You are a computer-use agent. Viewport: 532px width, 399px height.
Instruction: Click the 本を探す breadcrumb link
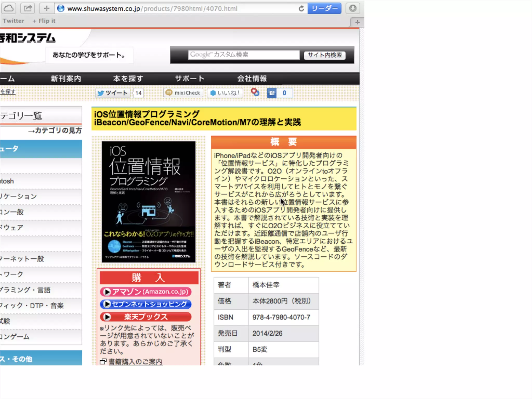tap(8, 92)
